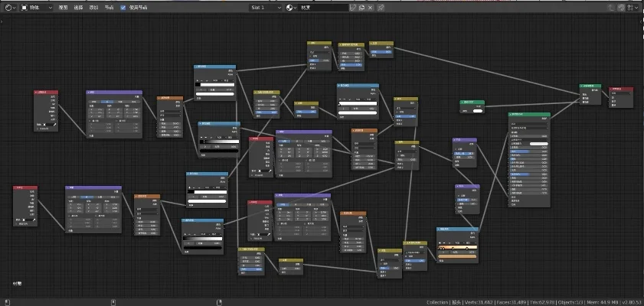Adjust the Strength slider in upper Bump node
The height and width of the screenshot is (306, 644).
pos(464,154)
